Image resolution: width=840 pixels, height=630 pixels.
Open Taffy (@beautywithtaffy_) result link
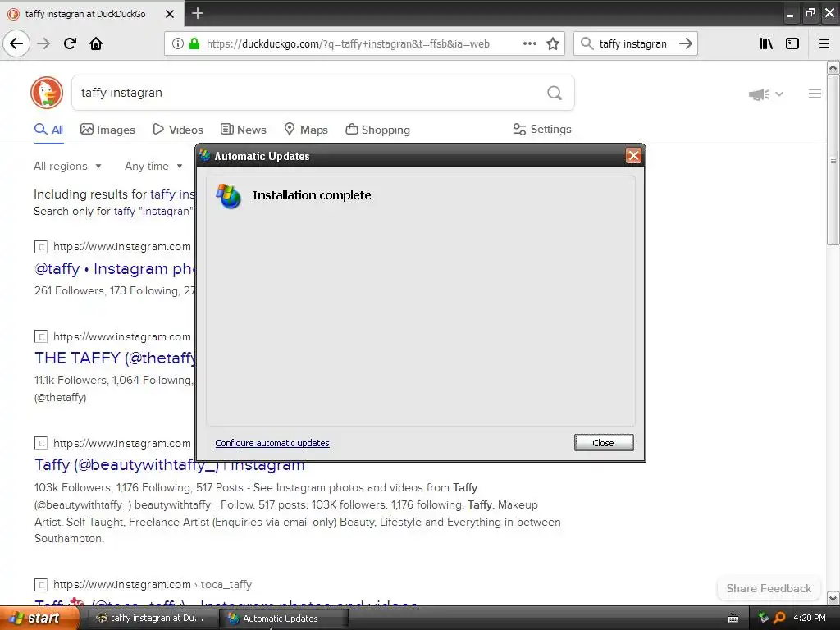pyautogui.click(x=169, y=464)
